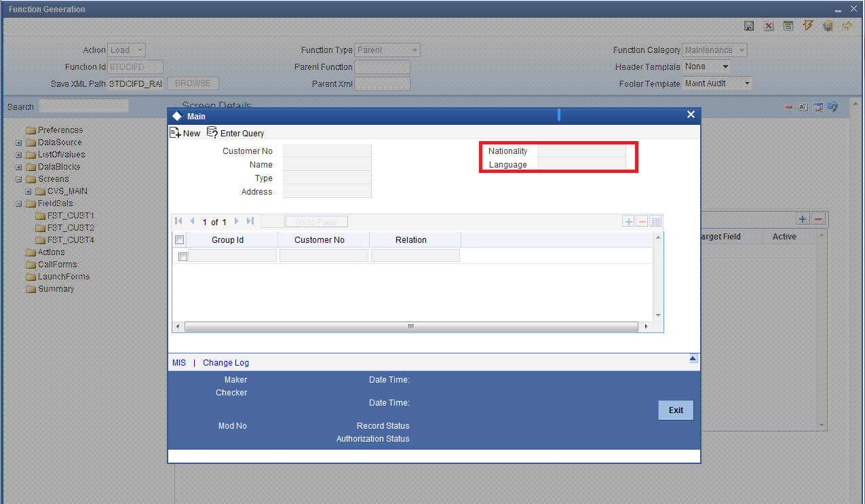
Task: Click the blue plus icon above the Target Field column
Action: tap(802, 219)
